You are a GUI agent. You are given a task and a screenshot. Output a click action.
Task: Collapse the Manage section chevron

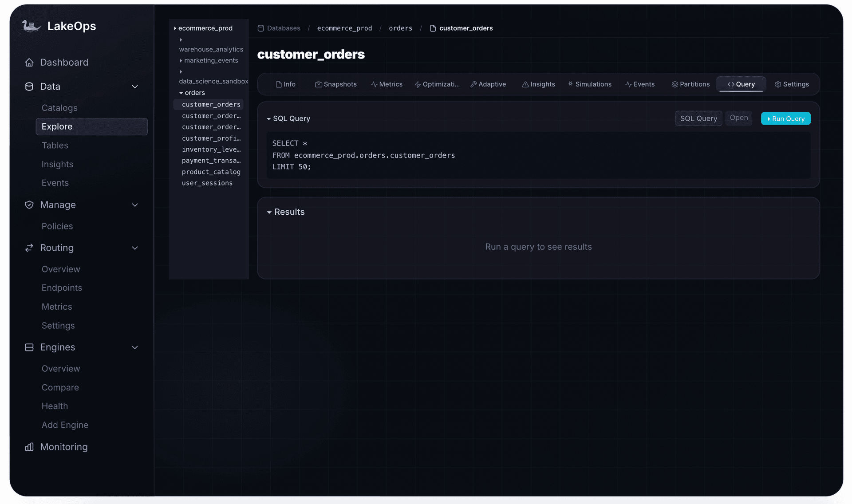[135, 205]
